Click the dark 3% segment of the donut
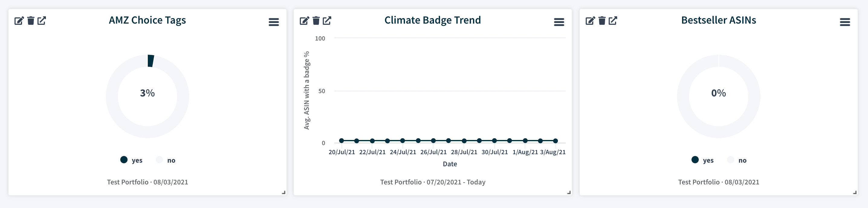Image resolution: width=868 pixels, height=208 pixels. (151, 61)
